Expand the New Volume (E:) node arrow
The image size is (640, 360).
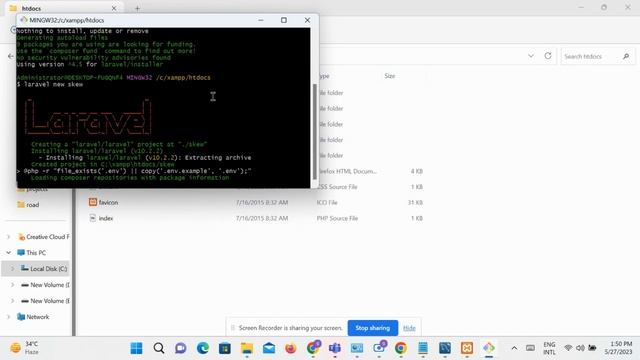coord(13,301)
